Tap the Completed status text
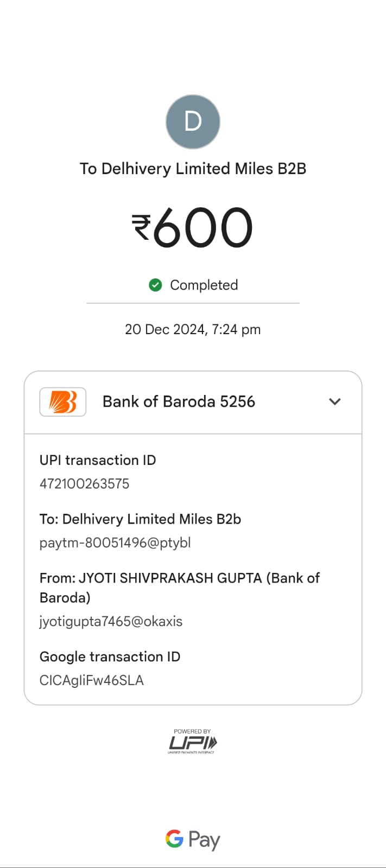The height and width of the screenshot is (868, 386). click(204, 285)
